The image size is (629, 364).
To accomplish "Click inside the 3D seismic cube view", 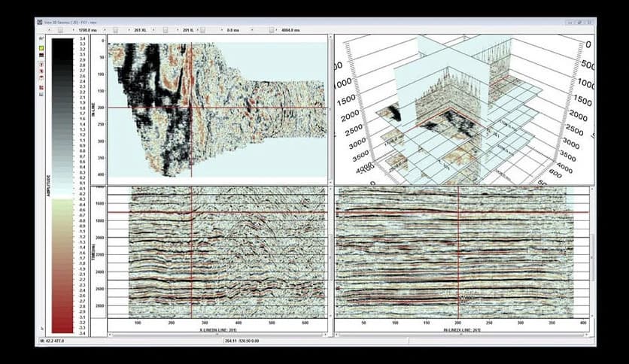I will (464, 109).
